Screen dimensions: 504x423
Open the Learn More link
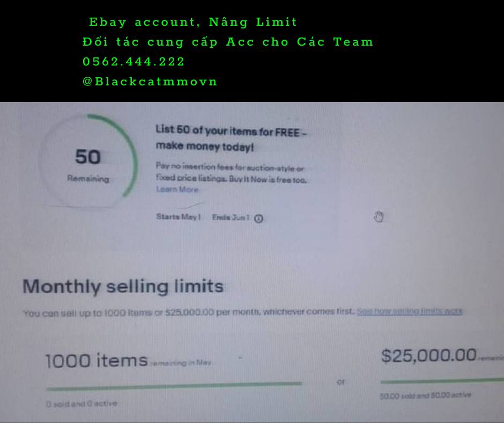[177, 189]
